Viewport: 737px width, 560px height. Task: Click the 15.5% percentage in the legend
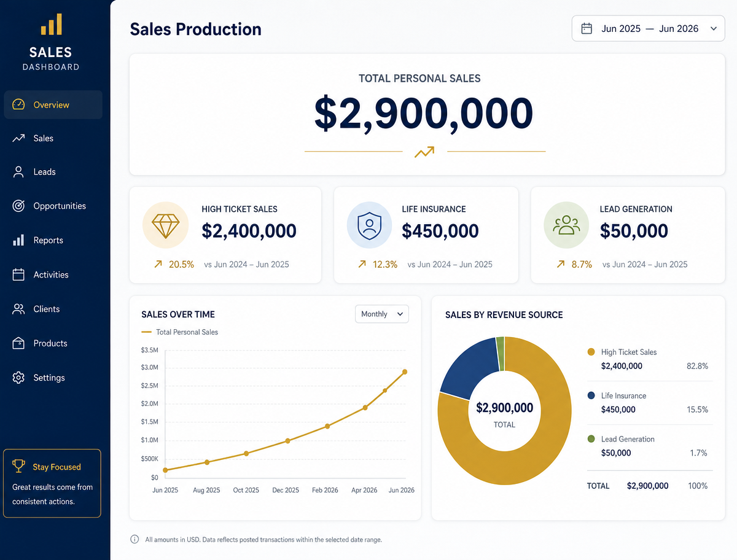pyautogui.click(x=697, y=410)
